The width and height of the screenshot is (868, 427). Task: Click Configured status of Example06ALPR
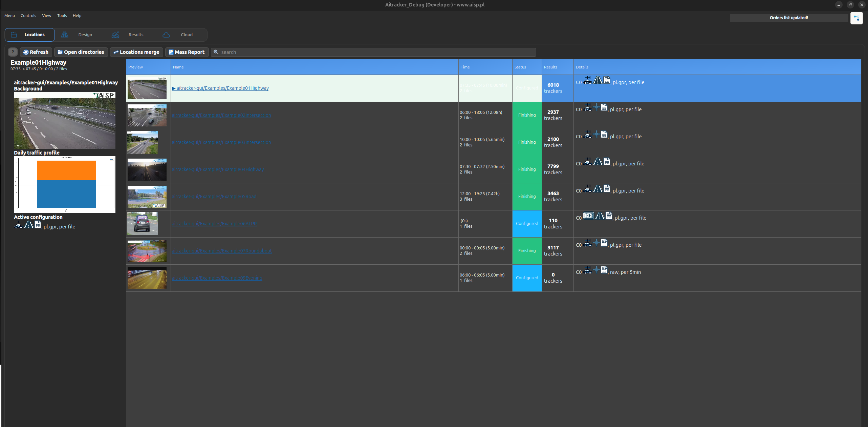pos(527,224)
